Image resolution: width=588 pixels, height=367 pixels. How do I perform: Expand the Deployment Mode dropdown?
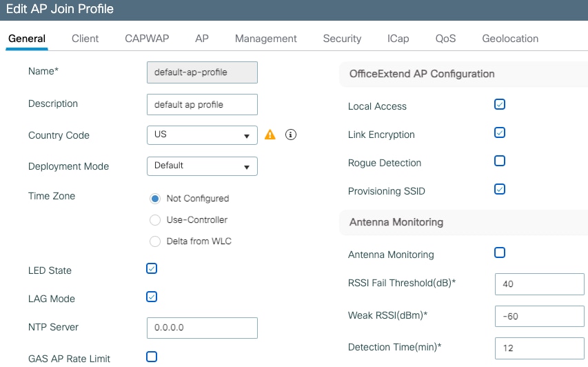click(x=202, y=166)
